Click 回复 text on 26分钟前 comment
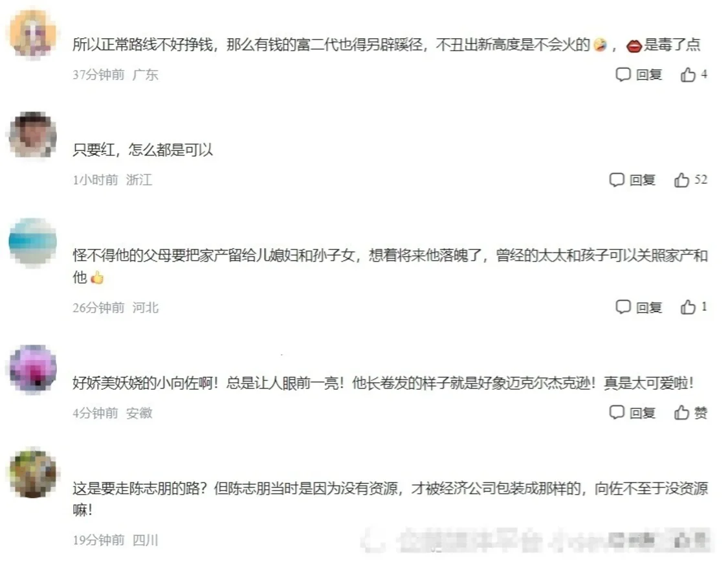Viewport: 728px width, 566px height. [x=648, y=308]
